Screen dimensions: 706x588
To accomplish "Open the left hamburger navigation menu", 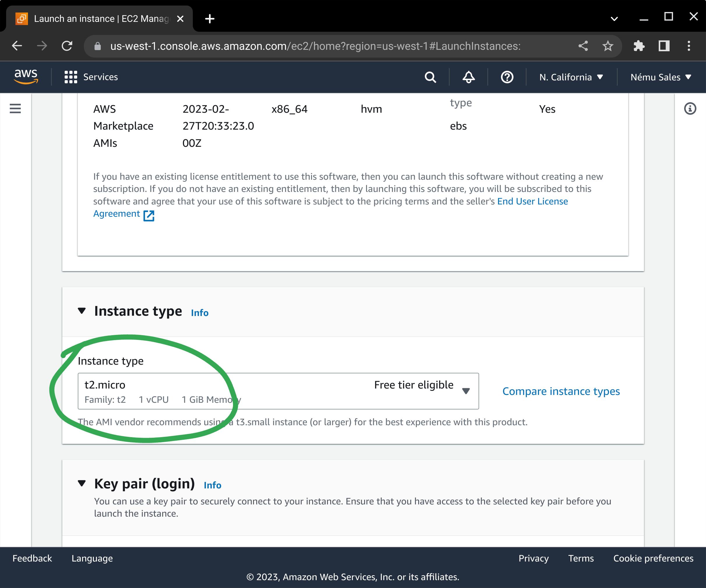I will tap(15, 109).
